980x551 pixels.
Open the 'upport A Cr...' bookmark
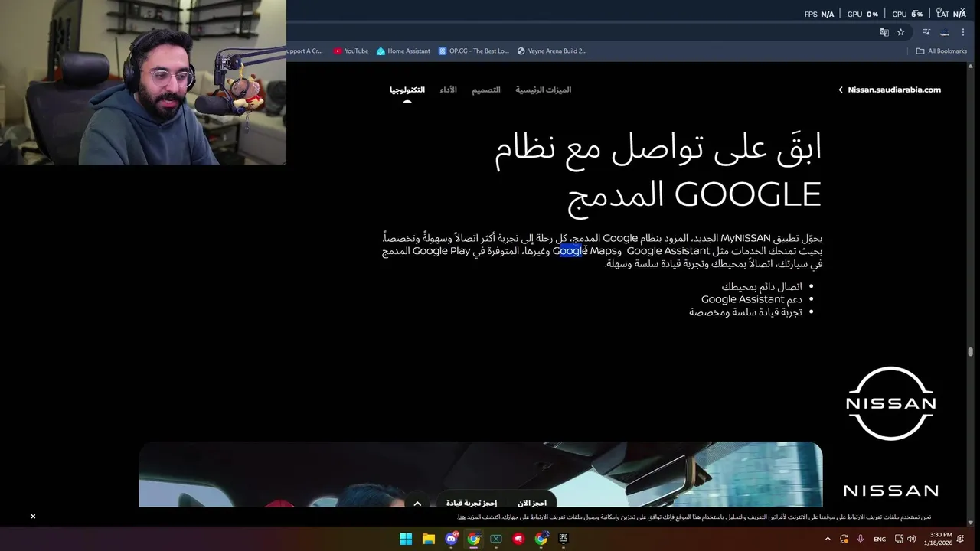point(305,51)
